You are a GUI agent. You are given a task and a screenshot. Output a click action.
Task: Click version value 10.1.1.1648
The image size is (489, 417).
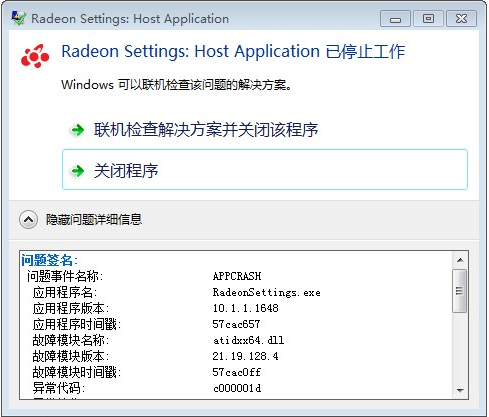245,308
